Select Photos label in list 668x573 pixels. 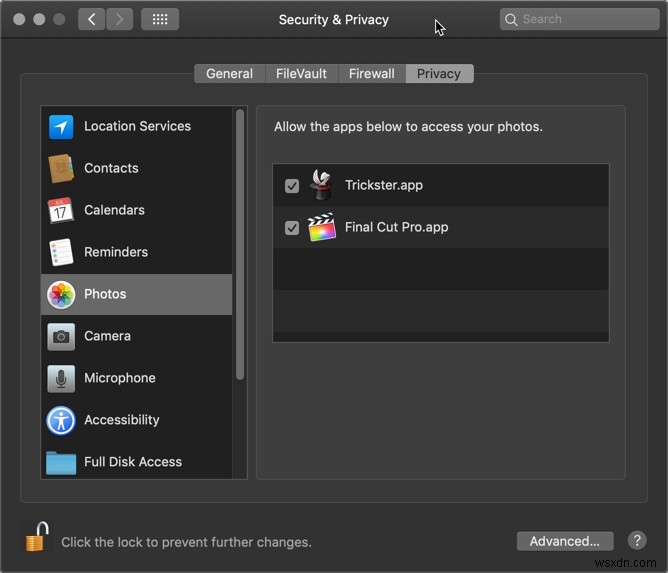coord(105,294)
